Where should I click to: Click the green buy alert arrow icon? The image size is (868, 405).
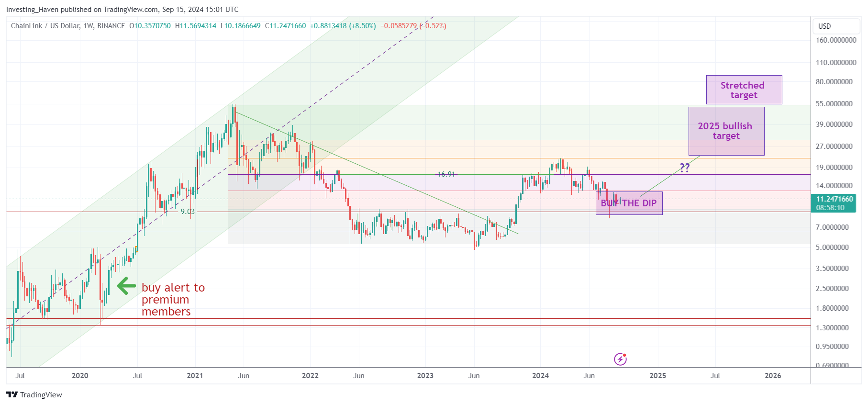126,286
